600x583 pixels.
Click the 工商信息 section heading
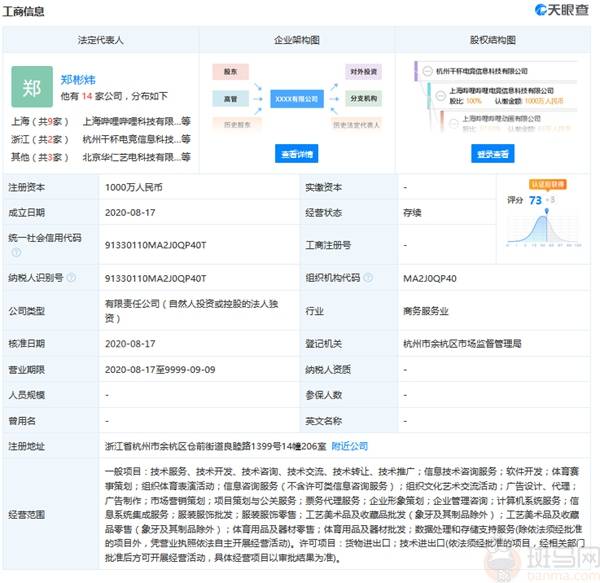(23, 11)
